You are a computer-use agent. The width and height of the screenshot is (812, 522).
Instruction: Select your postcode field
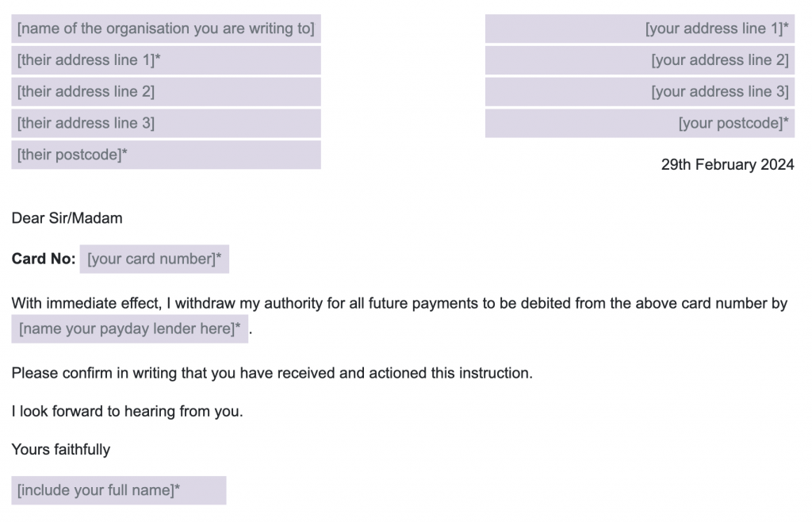(x=640, y=123)
